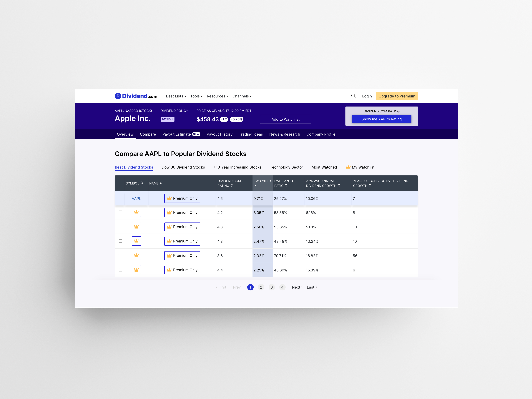
Task: Click the 16.82% dividend growth cell
Action: 312,256
